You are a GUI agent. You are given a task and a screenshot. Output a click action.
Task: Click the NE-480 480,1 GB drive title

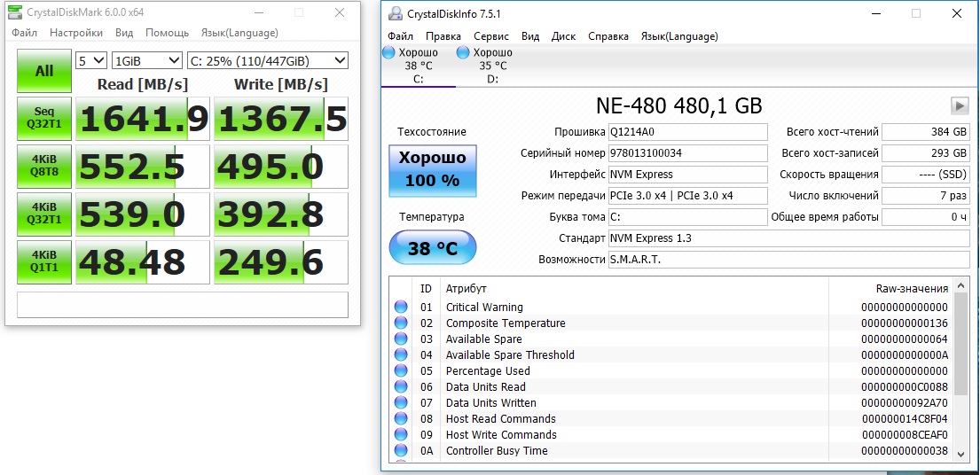(678, 106)
